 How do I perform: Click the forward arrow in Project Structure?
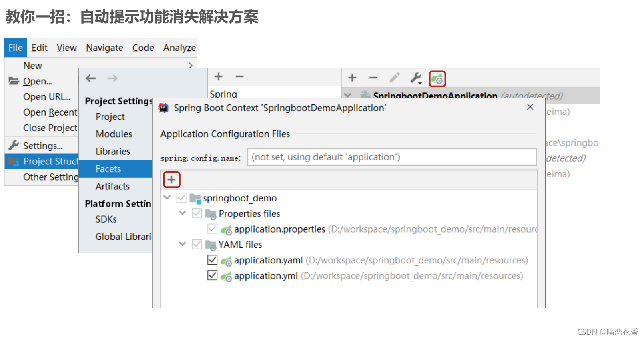click(x=112, y=78)
